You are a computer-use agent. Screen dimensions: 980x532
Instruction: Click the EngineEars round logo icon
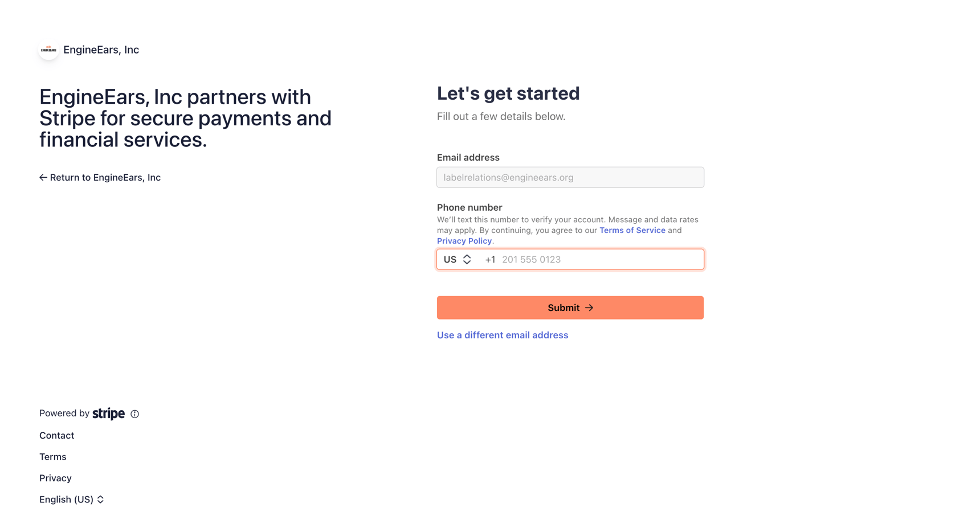[48, 50]
